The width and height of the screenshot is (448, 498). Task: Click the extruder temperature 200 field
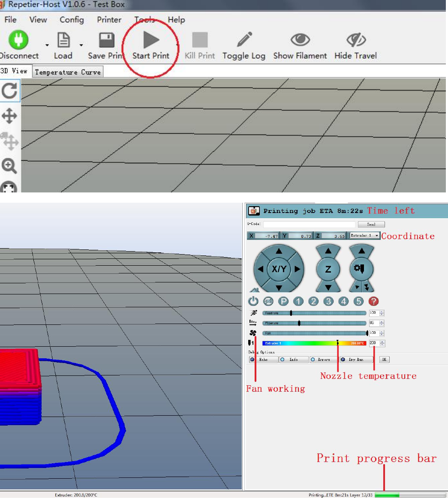(374, 343)
